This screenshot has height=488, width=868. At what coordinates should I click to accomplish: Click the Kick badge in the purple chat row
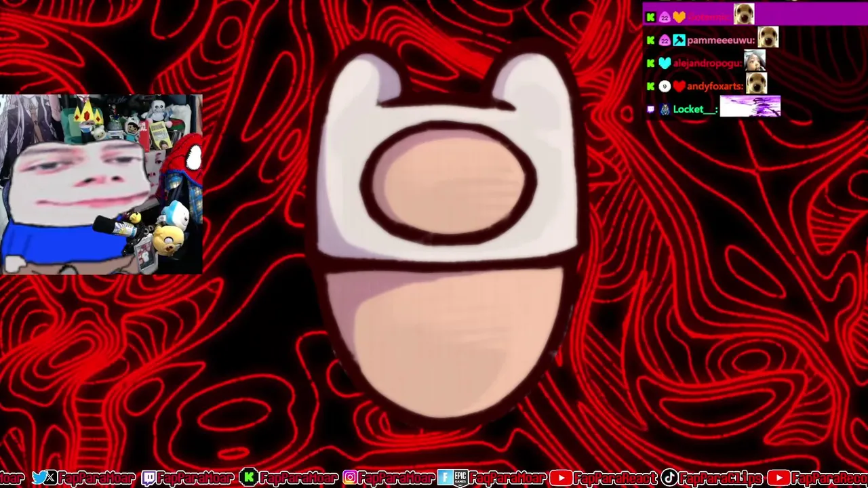coord(651,17)
